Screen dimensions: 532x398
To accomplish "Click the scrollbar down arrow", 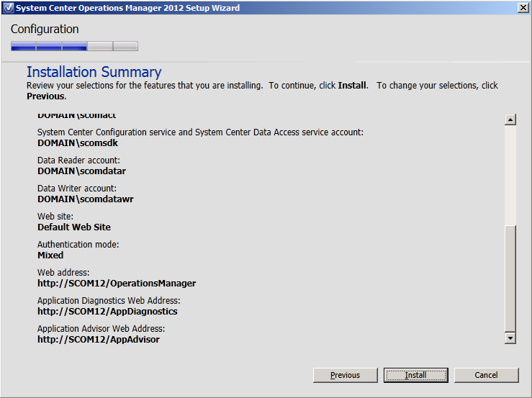I will point(510,338).
